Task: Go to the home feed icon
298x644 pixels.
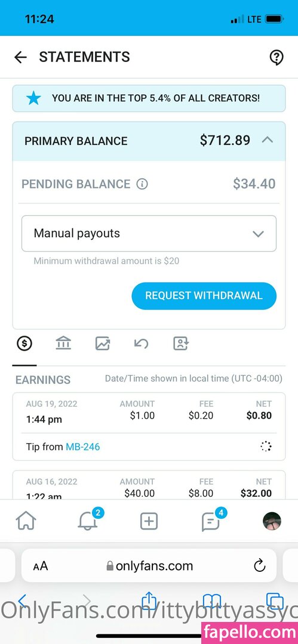Action: tap(26, 521)
